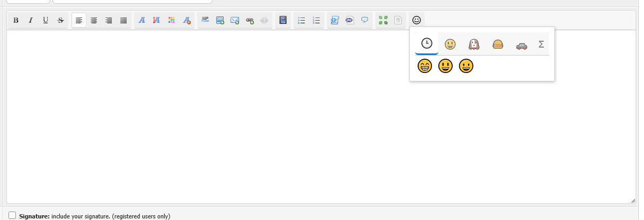Open the font color palette

pyautogui.click(x=171, y=21)
